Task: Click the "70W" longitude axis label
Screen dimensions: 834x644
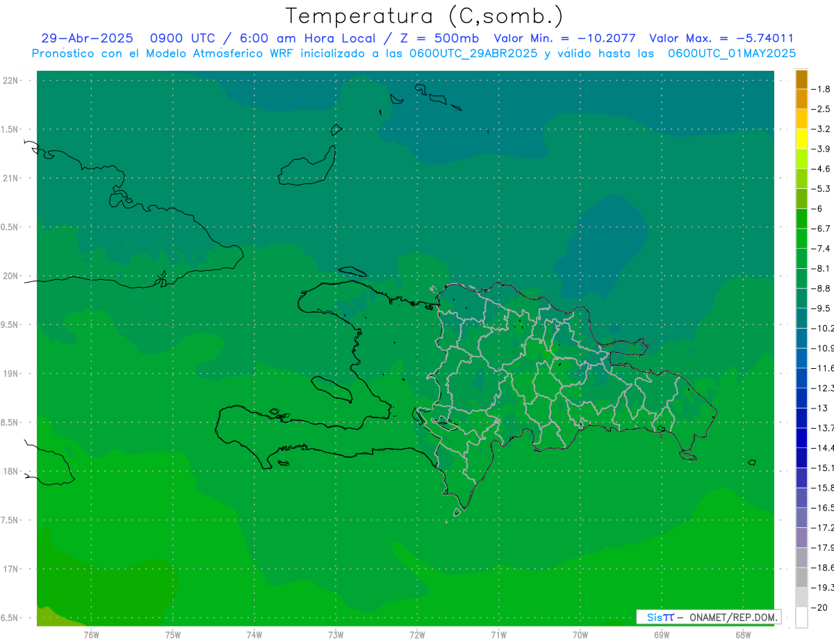Action: pos(580,635)
